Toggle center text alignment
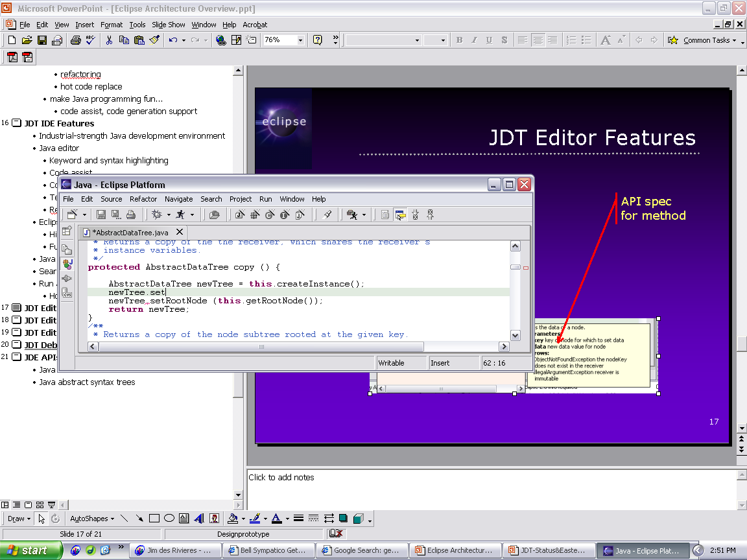The image size is (747, 560). [x=538, y=40]
